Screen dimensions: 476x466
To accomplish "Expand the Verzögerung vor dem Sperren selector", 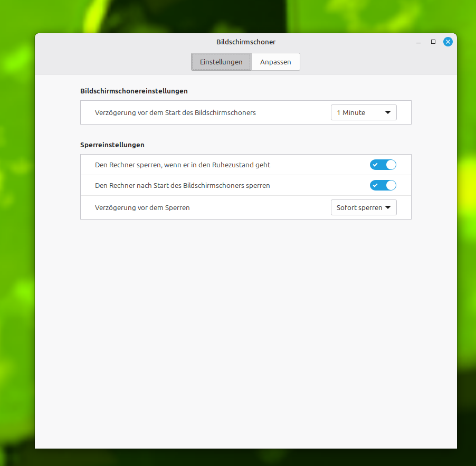I will (x=363, y=207).
